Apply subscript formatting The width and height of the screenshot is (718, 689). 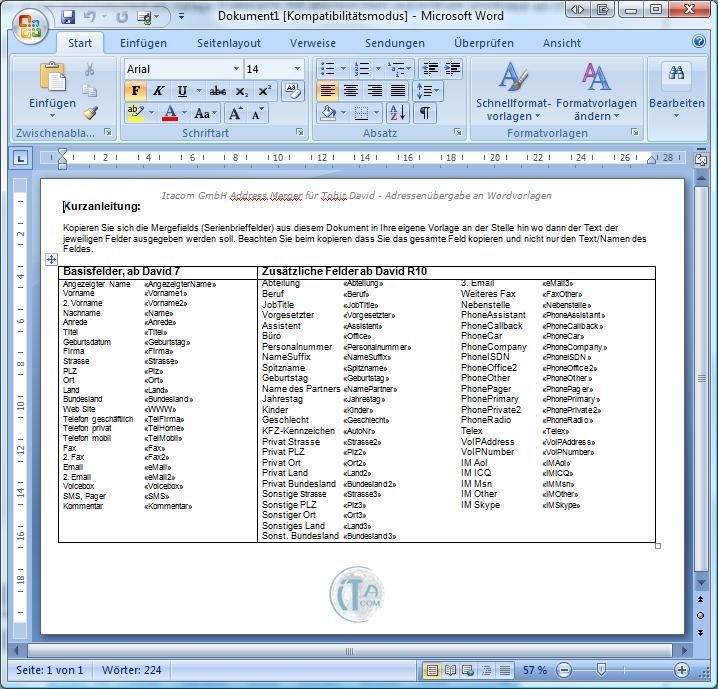click(241, 91)
